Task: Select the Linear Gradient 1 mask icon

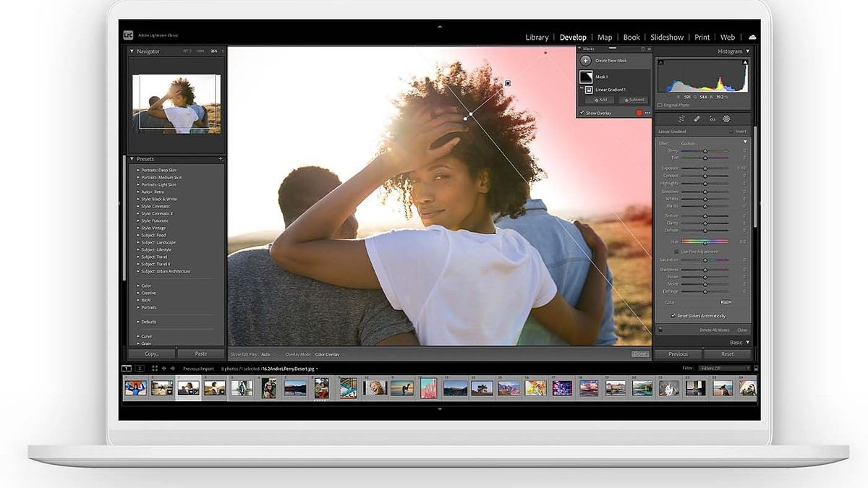Action: (x=588, y=89)
